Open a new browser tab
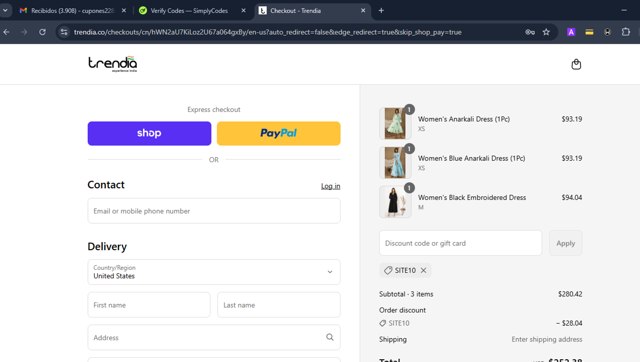 coord(381,11)
